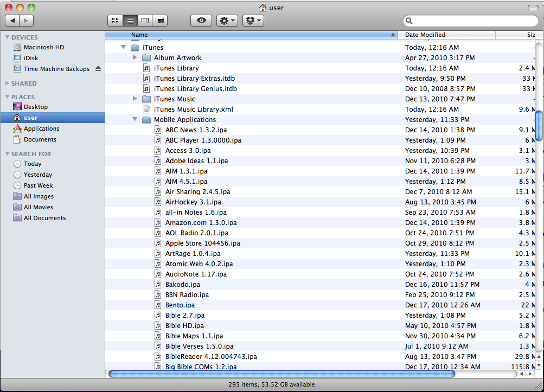Collapse the PLACES section

click(x=7, y=97)
